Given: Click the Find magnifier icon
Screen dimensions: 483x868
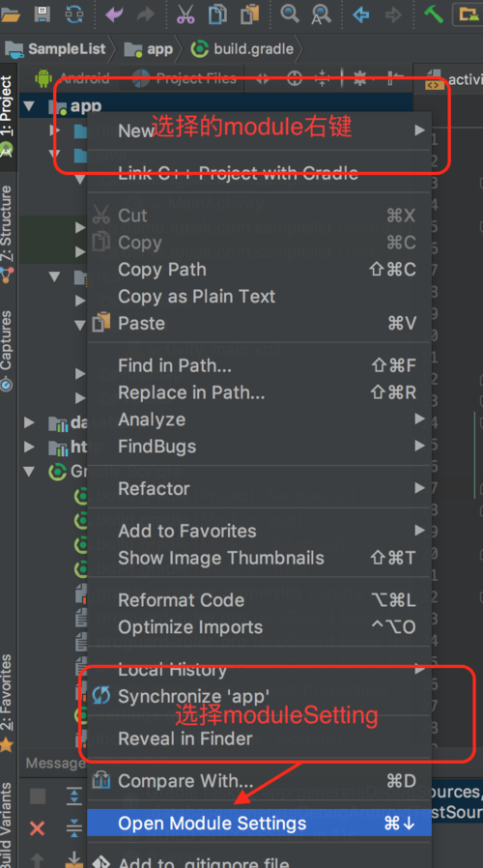Looking at the screenshot, I should [290, 14].
